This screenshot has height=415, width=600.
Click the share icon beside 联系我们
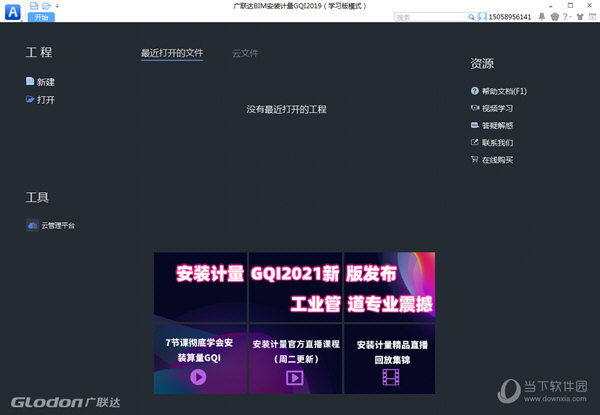[x=474, y=142]
